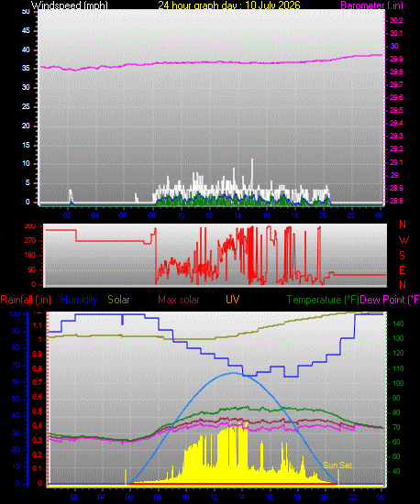Click barometer scale value 29.6

click(x=396, y=97)
